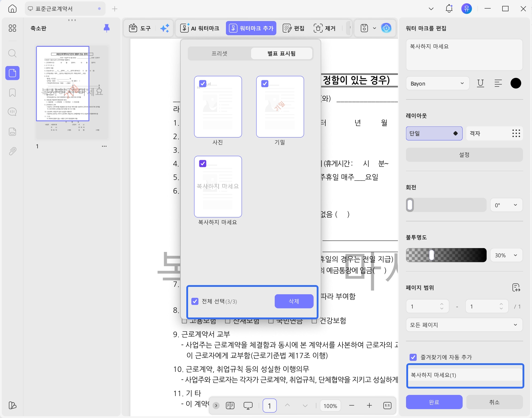Click the 완료 button
532x418 pixels.
click(434, 402)
